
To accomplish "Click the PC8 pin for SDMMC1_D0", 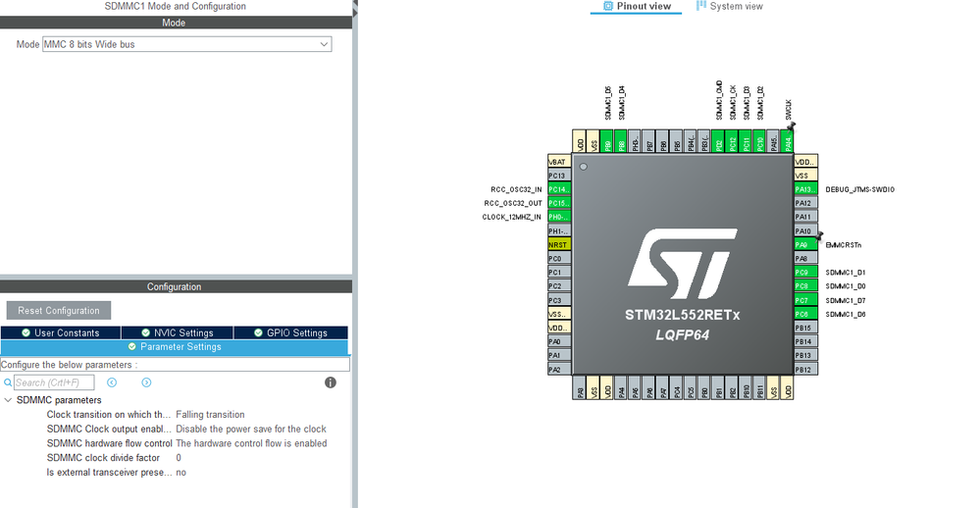I will tap(805, 286).
